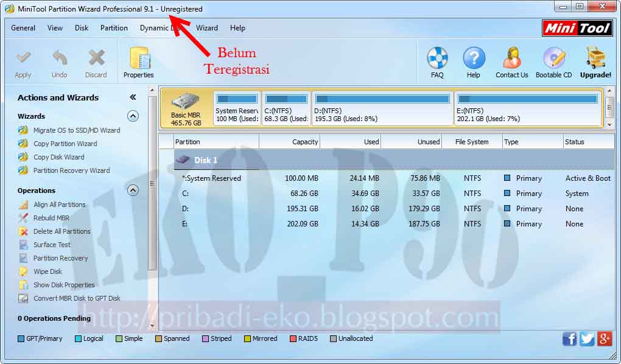Open the View menu
The image size is (621, 364).
tap(55, 28)
